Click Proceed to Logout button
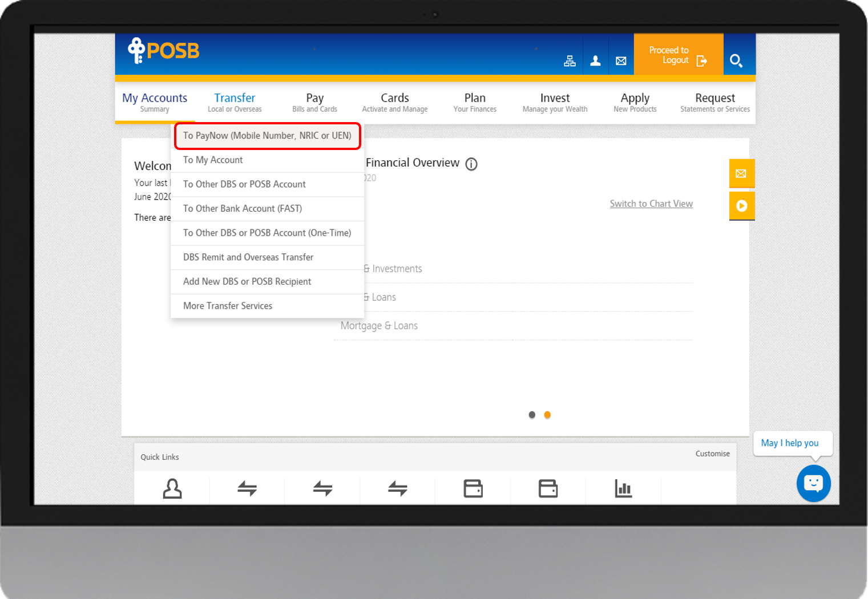 tap(679, 55)
